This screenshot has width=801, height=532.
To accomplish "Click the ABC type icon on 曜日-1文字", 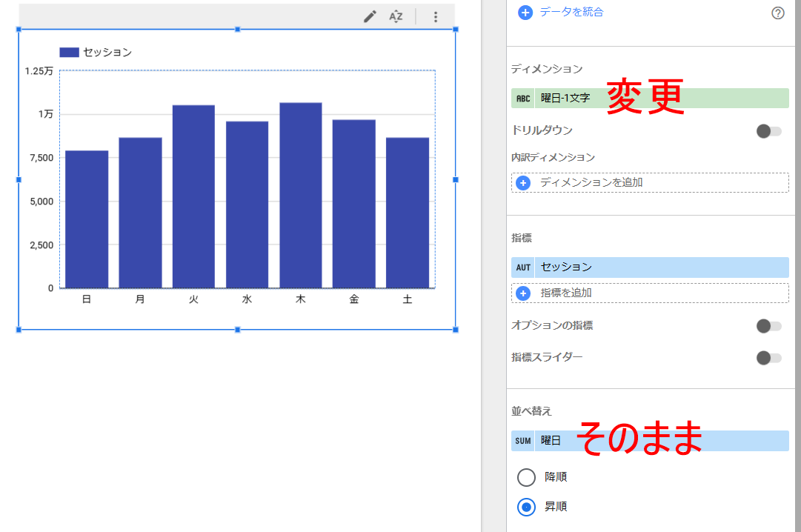I will tap(523, 99).
